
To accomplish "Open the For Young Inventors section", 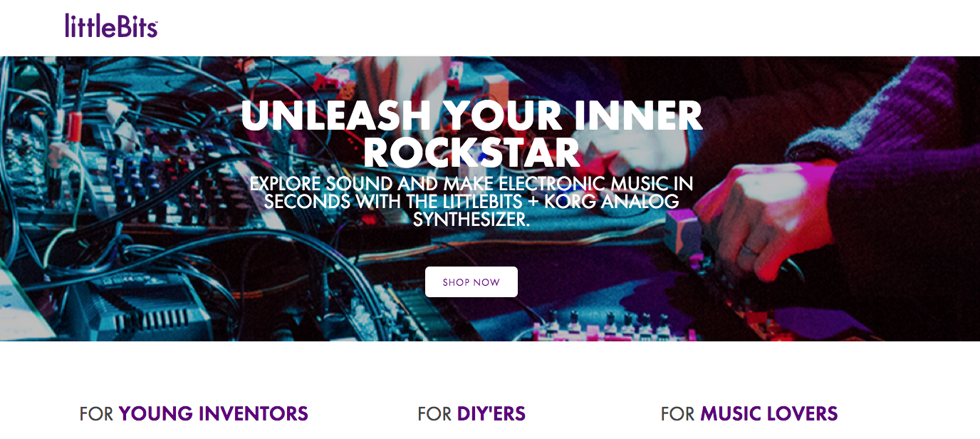I will pyautogui.click(x=194, y=413).
